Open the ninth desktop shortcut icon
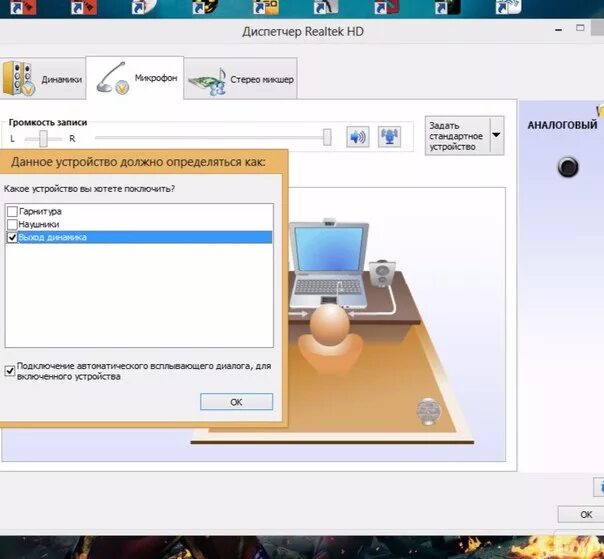Image resolution: width=604 pixels, height=559 pixels. tap(508, 7)
